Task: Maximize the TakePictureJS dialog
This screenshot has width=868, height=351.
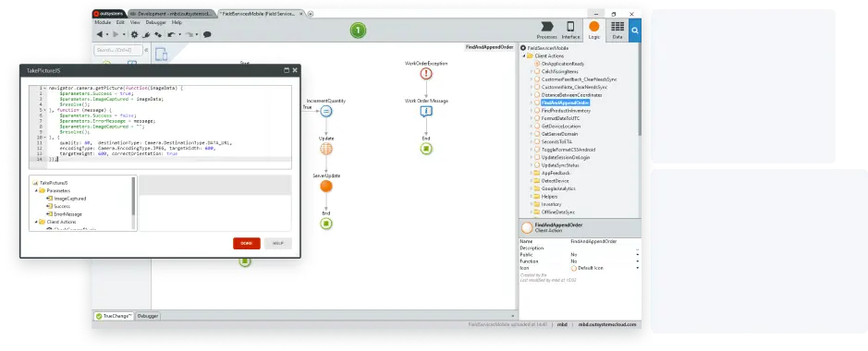Action: (x=287, y=70)
